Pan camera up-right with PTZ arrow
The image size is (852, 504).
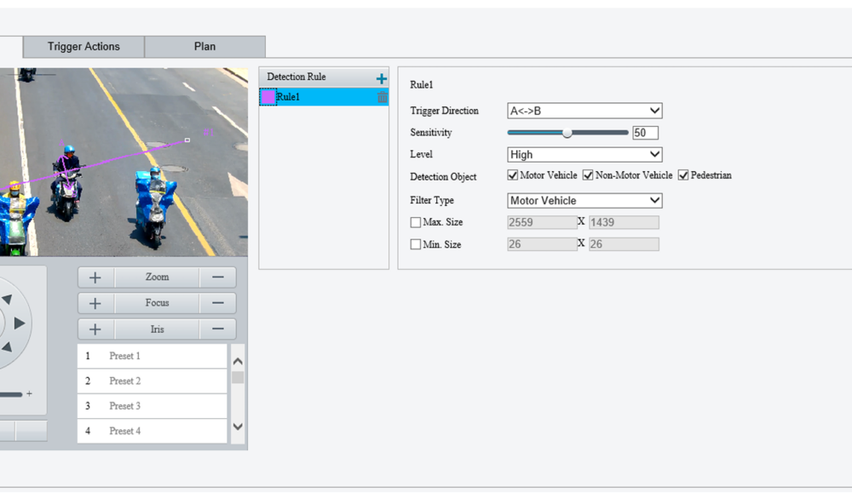point(7,299)
